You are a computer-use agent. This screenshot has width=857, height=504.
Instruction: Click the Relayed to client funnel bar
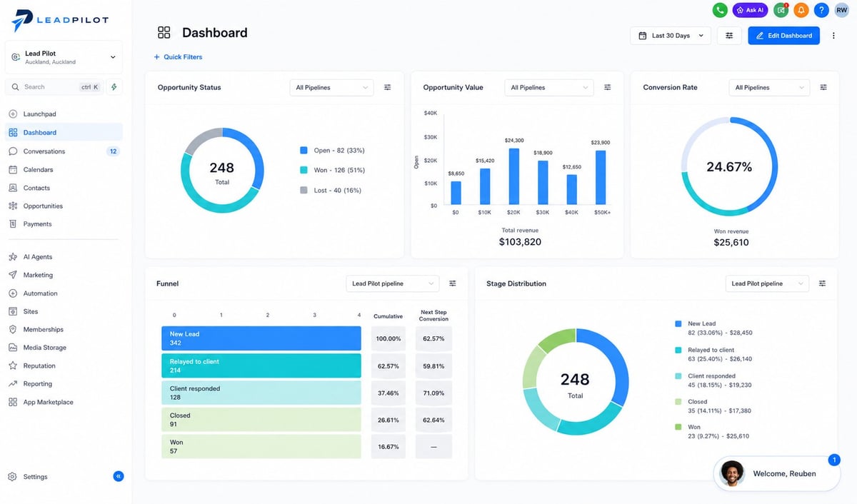pos(261,366)
